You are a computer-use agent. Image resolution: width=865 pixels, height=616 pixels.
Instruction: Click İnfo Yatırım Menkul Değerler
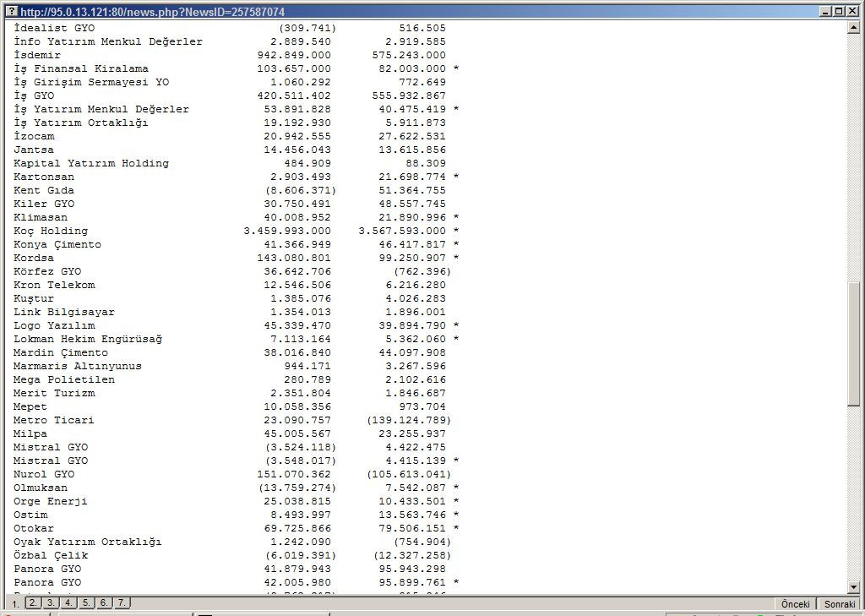pos(108,41)
